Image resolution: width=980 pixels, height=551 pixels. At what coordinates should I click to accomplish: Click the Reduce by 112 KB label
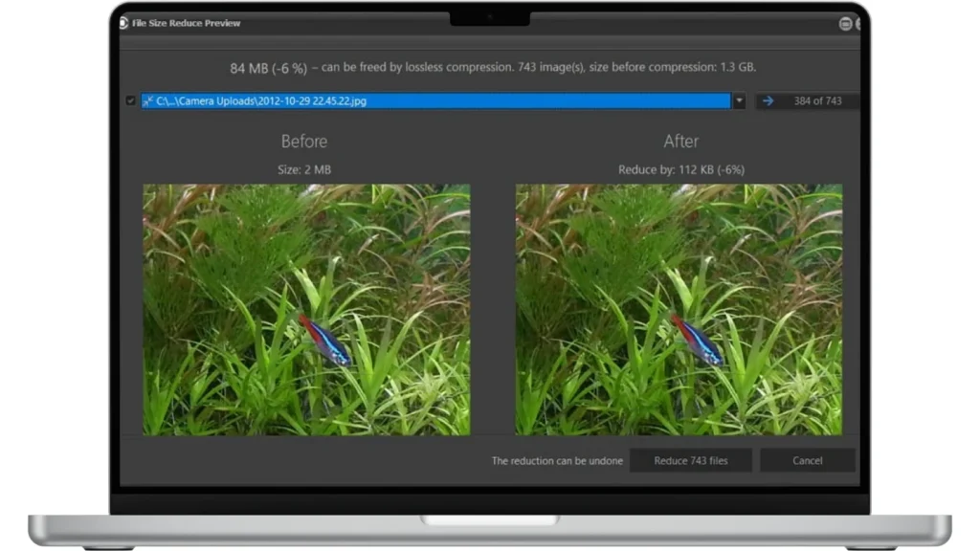(680, 169)
